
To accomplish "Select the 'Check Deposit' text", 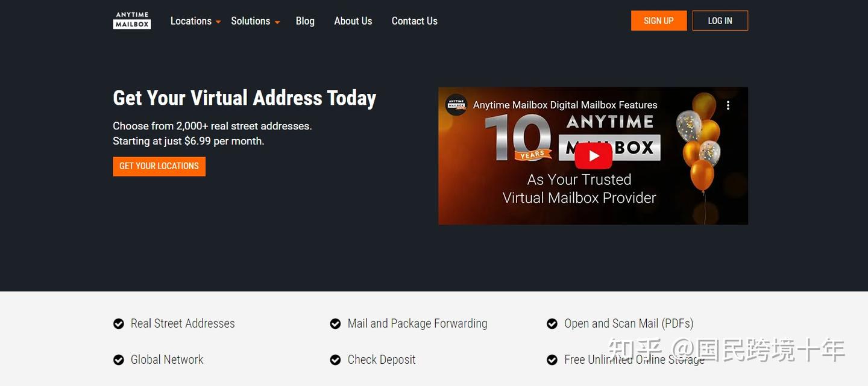I will tap(382, 360).
